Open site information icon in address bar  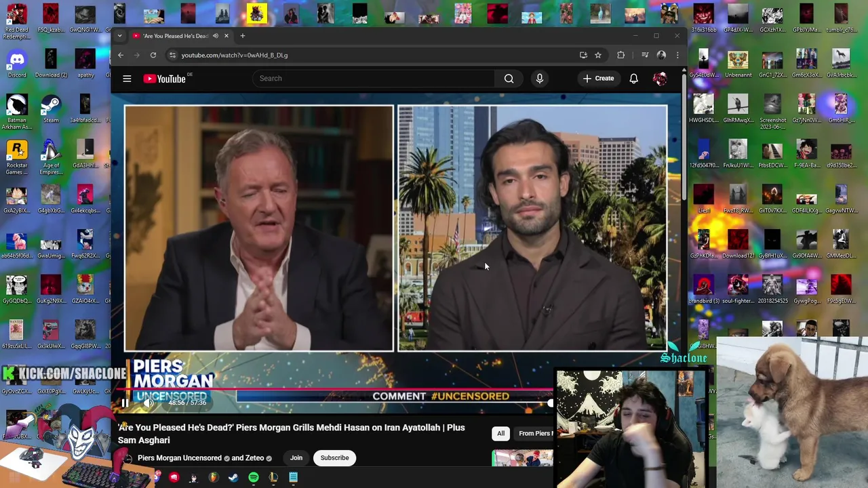[x=172, y=55]
